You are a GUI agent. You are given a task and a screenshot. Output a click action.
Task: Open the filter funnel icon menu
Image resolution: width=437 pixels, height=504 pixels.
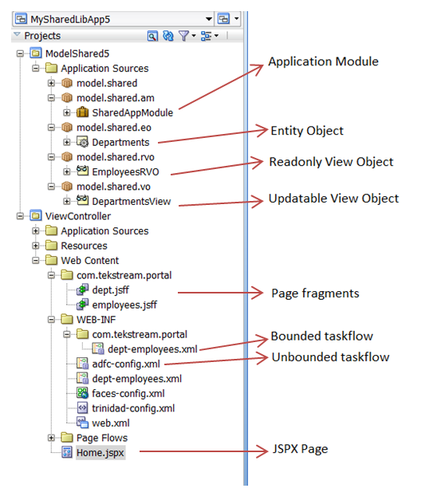(187, 36)
